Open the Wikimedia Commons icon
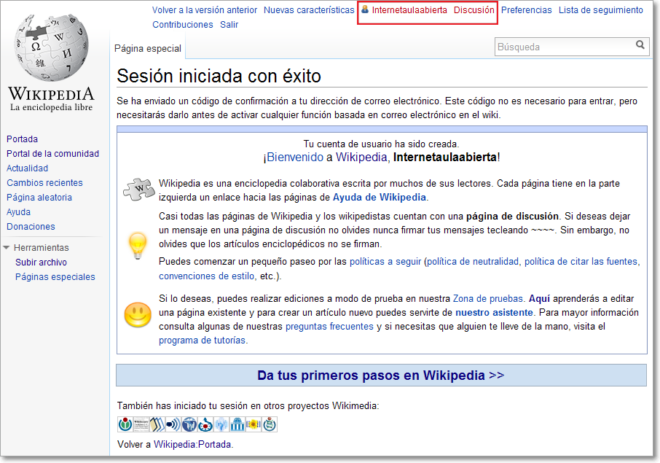 [x=205, y=424]
